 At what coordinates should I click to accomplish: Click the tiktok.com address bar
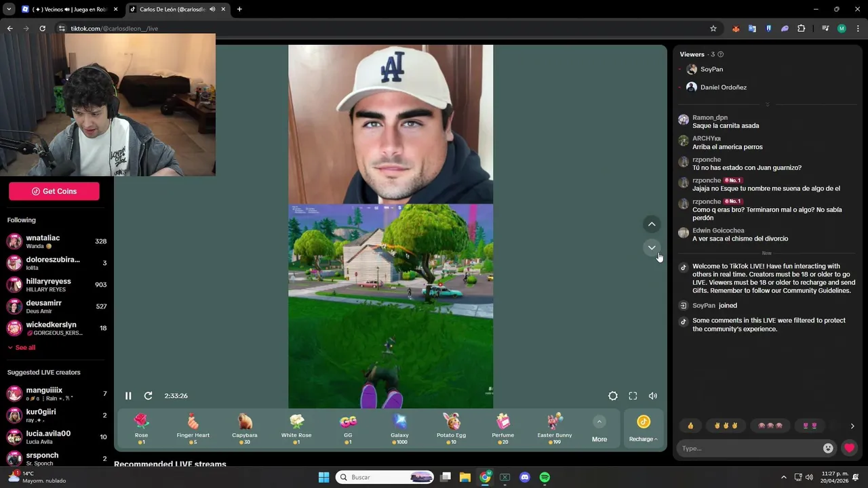380,28
